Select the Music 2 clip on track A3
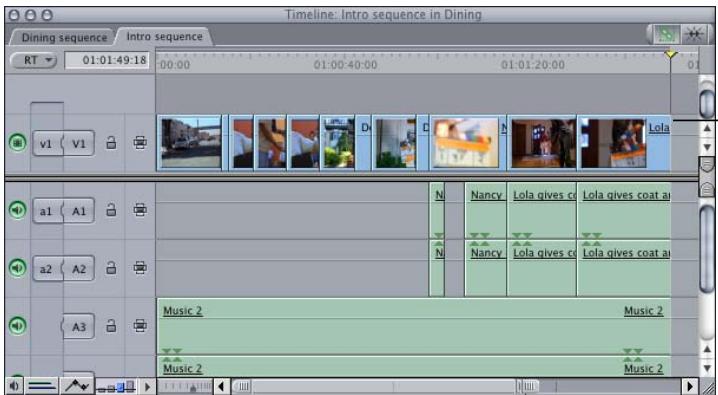 414,326
